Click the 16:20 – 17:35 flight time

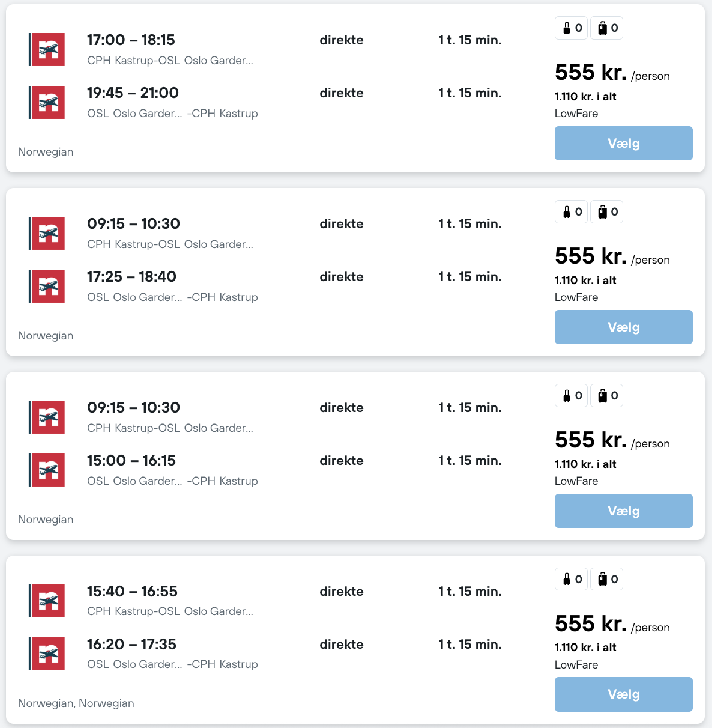click(x=131, y=645)
